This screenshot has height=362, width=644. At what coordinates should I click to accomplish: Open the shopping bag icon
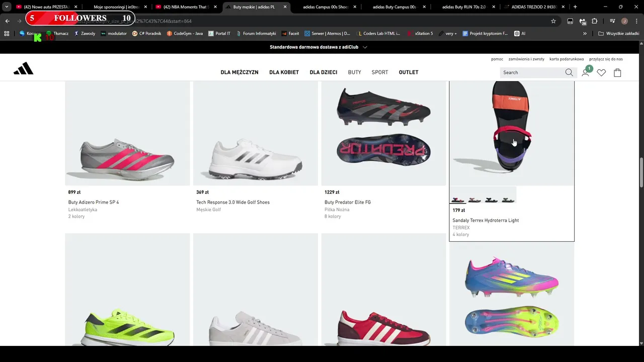tap(617, 72)
